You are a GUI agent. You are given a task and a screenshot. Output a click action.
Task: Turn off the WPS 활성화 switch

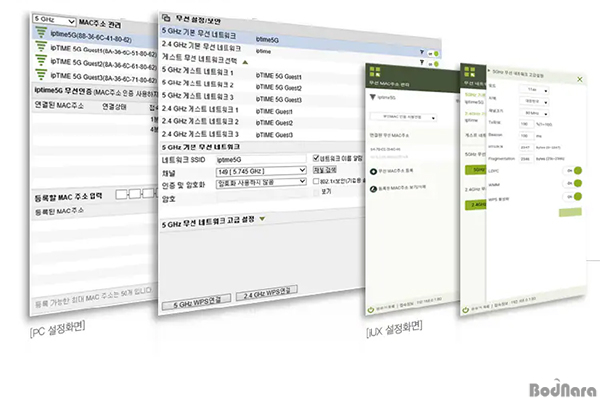pos(573,197)
